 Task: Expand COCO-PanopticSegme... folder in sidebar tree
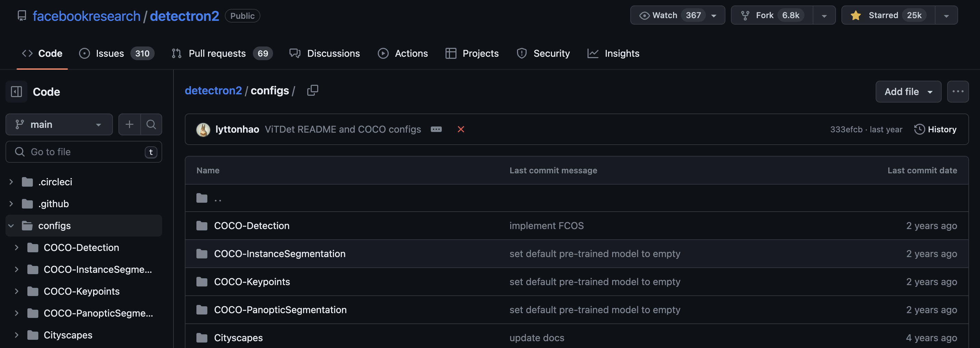[16, 313]
